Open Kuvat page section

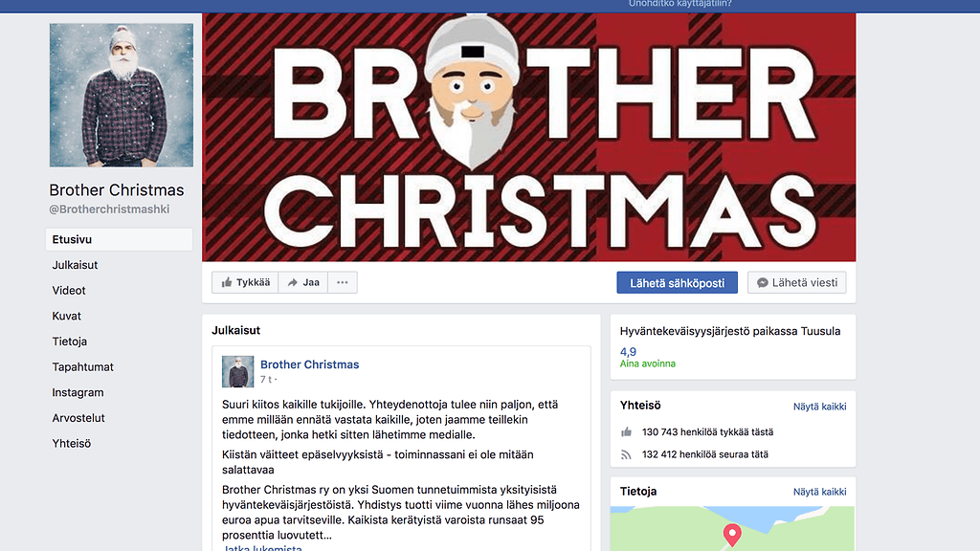click(x=66, y=316)
